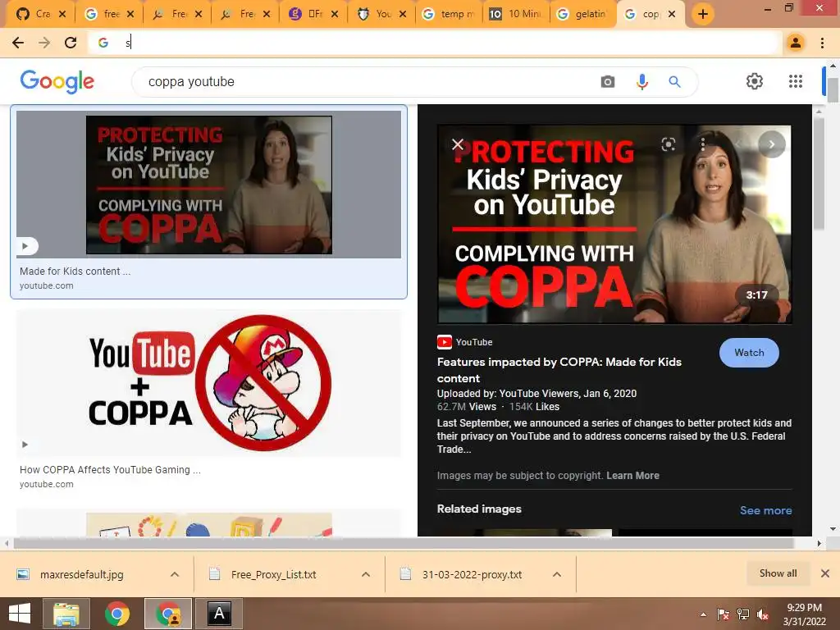840x630 pixels.
Task: Click 'Related images' heading
Action: (x=479, y=509)
